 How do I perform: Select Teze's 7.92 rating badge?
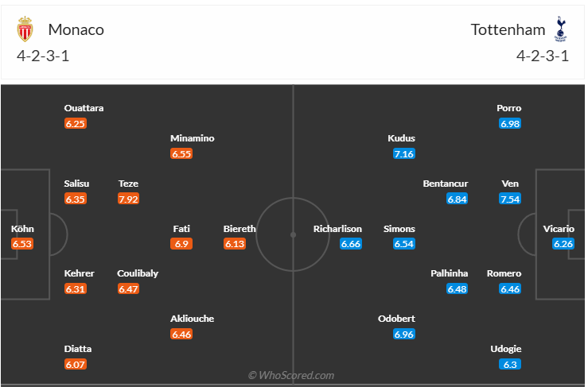pyautogui.click(x=128, y=199)
